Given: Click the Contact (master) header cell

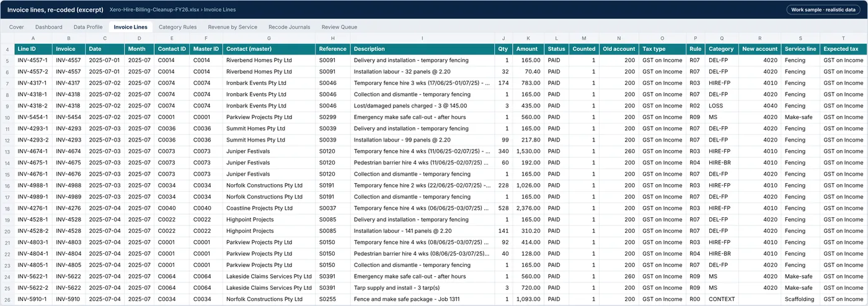Looking at the screenshot, I should tap(269, 49).
